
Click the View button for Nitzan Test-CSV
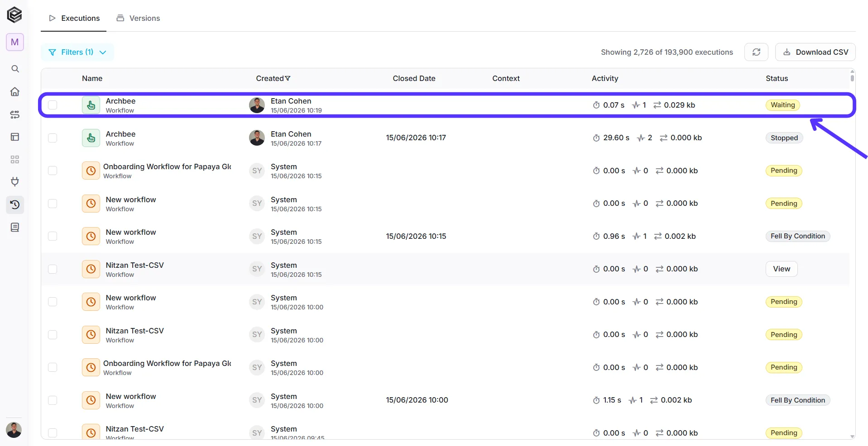pyautogui.click(x=782, y=269)
